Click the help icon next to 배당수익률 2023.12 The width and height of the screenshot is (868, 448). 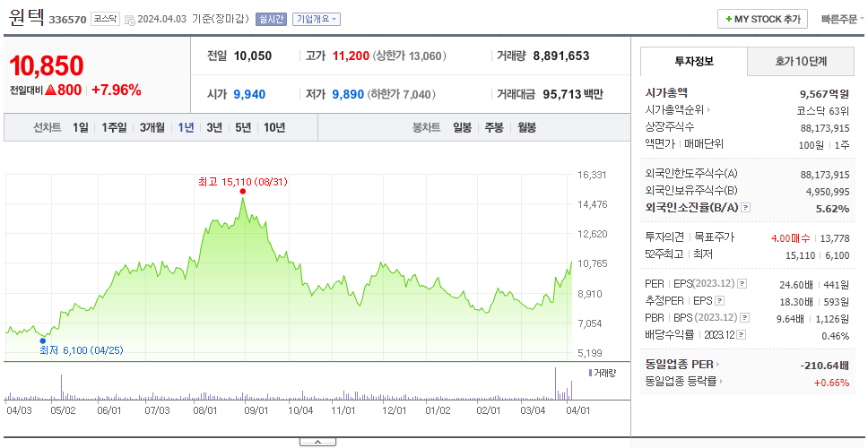pos(742,335)
